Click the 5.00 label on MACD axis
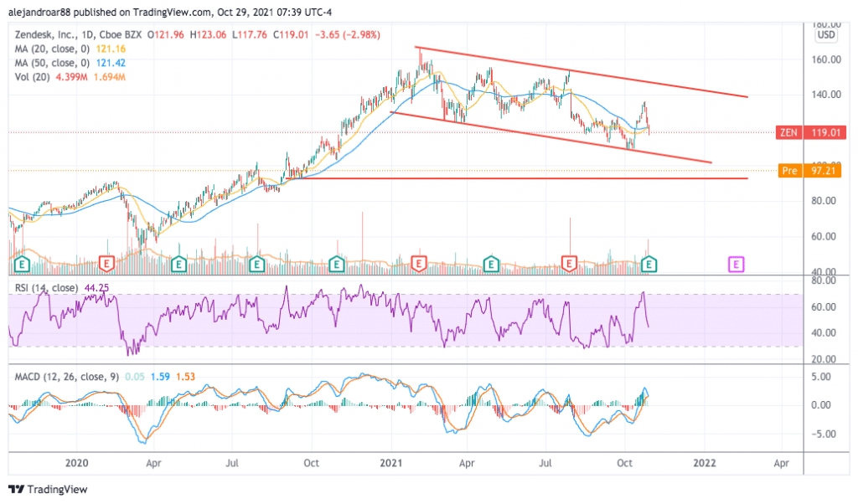The image size is (858, 504). tap(821, 377)
